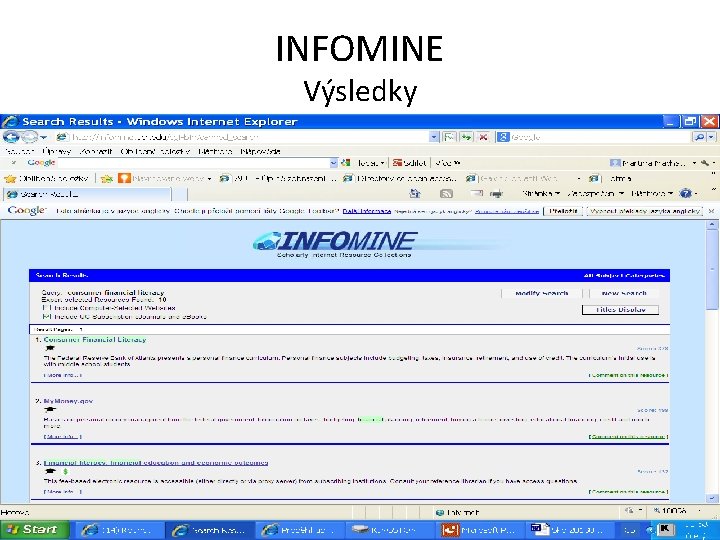This screenshot has width=720, height=540.
Task: Click the Titles Display button
Action: click(x=620, y=310)
